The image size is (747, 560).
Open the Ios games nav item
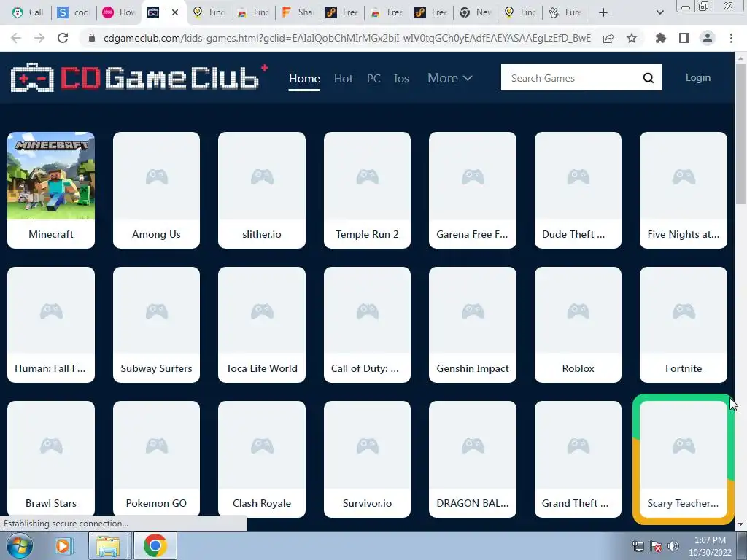(x=401, y=78)
